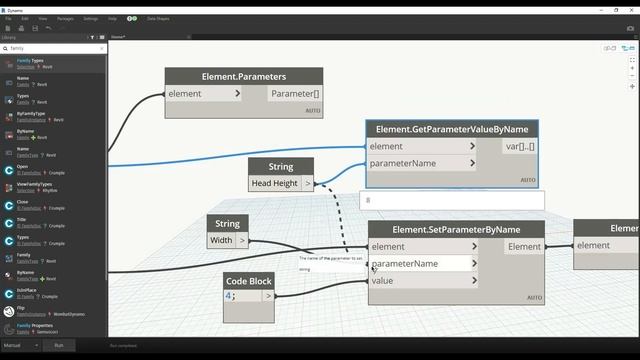Viewport: 640px width, 360px height.
Task: Click the Width string text field
Action: click(221, 240)
